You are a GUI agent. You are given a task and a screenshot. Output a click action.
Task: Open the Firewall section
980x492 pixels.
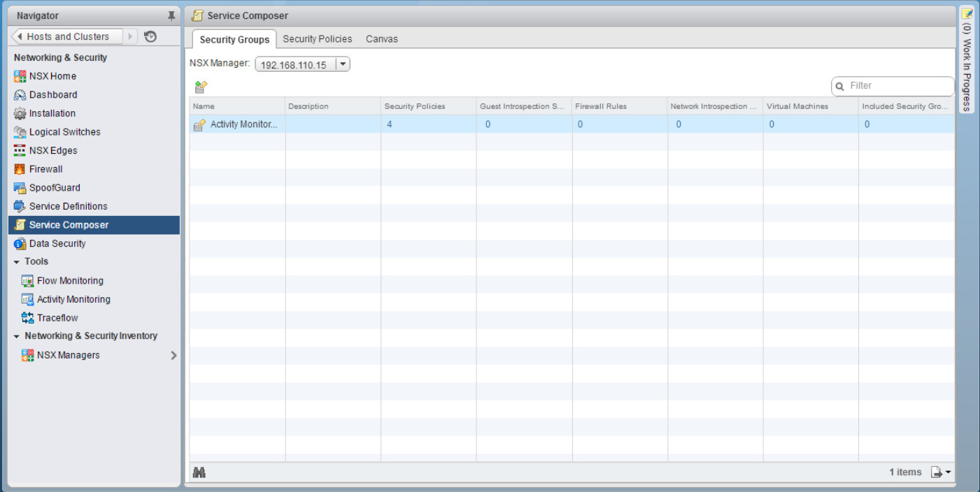pos(45,169)
